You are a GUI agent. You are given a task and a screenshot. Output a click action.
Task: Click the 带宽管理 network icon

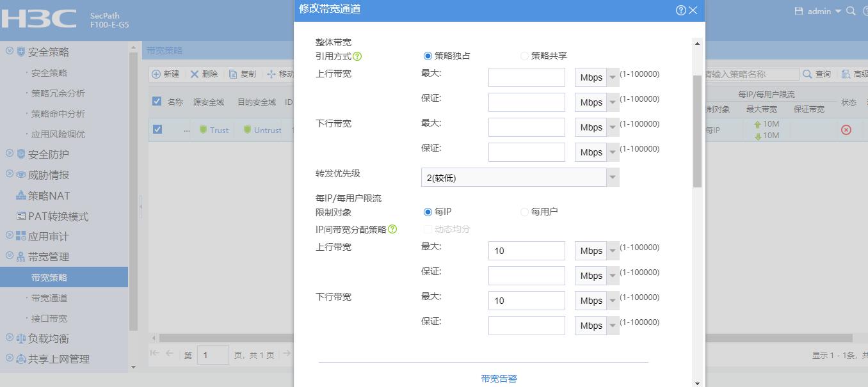[x=21, y=257]
